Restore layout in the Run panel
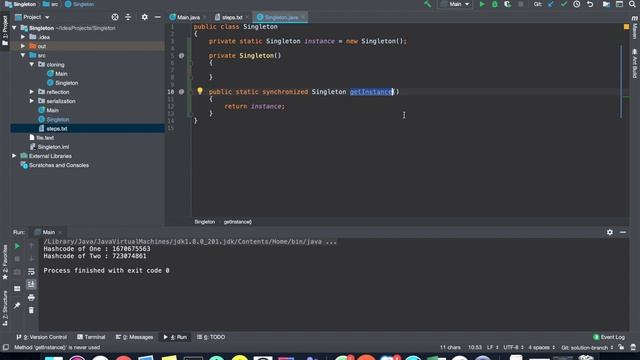Screen dimensions: 640x360 [x=17, y=289]
